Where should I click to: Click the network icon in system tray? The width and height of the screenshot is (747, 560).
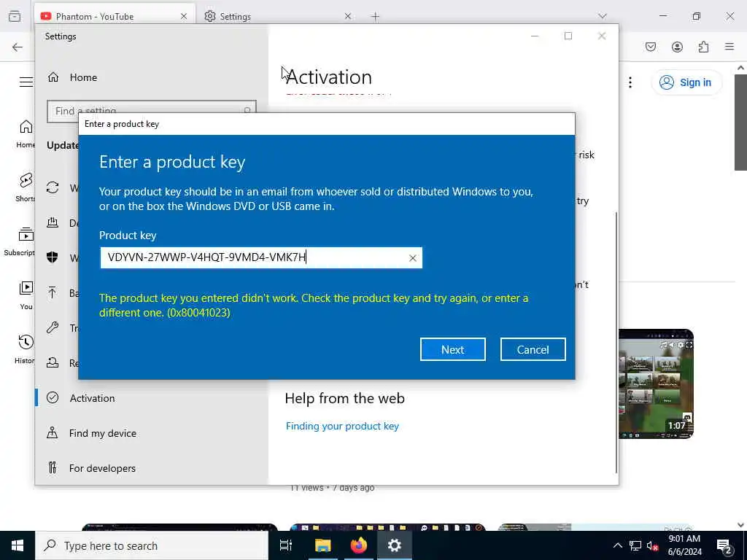pyautogui.click(x=635, y=545)
